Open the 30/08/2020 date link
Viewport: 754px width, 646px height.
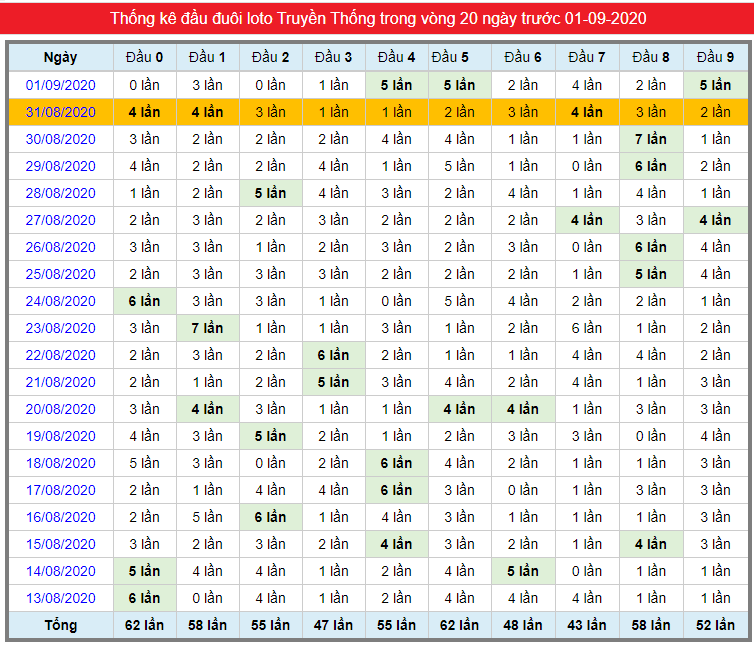61,139
